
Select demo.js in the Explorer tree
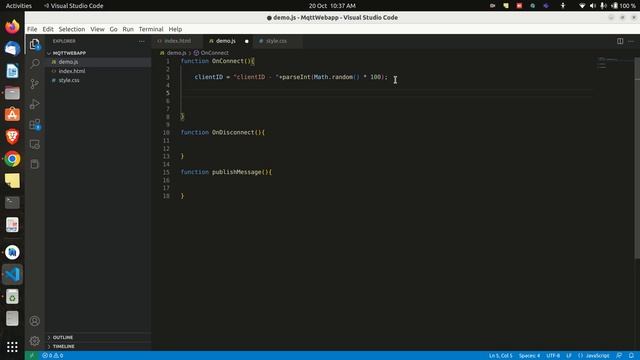pyautogui.click(x=68, y=62)
